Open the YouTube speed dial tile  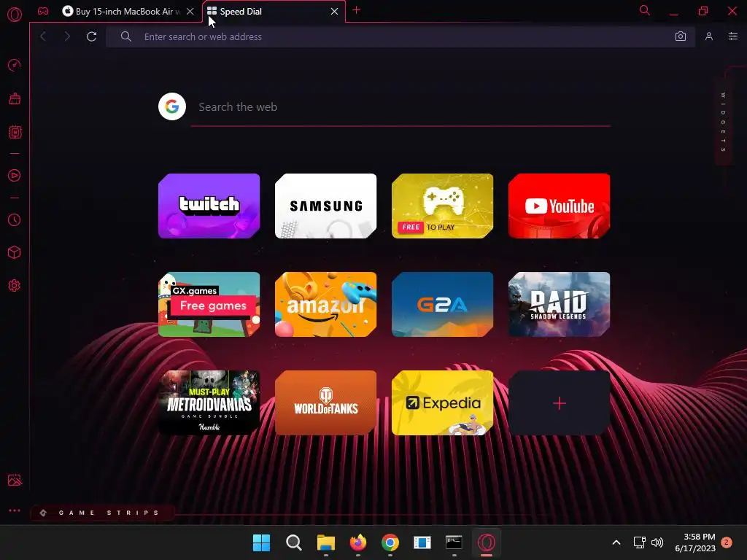click(560, 206)
